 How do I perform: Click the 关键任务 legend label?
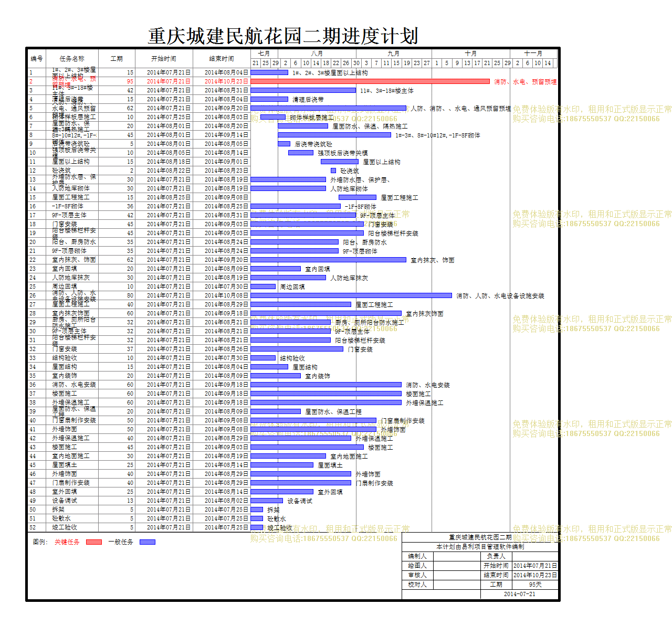67,542
